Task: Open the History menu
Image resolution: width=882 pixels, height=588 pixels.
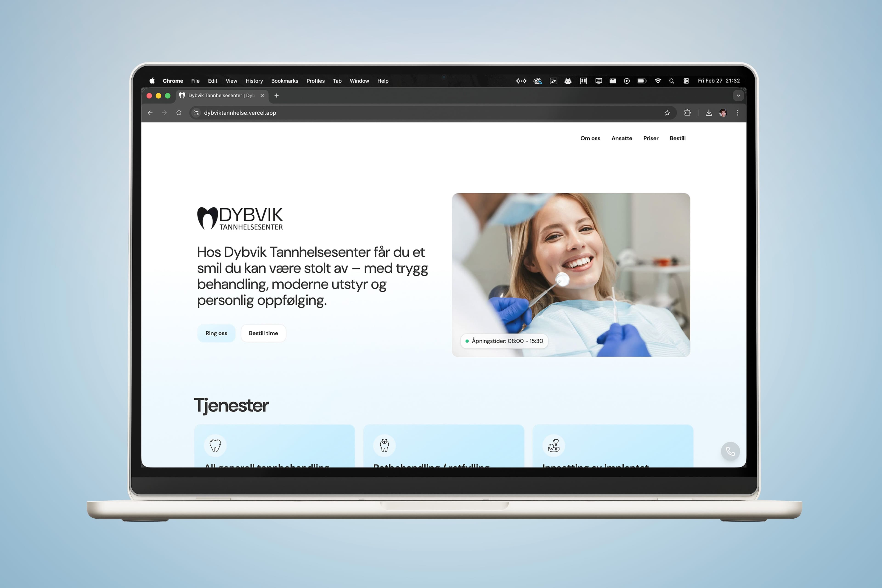Action: [254, 81]
